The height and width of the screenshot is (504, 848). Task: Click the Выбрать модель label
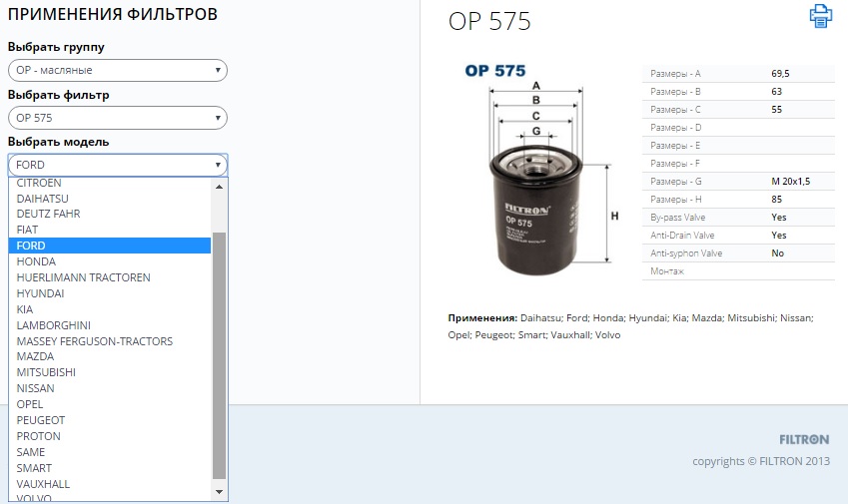pyautogui.click(x=58, y=142)
